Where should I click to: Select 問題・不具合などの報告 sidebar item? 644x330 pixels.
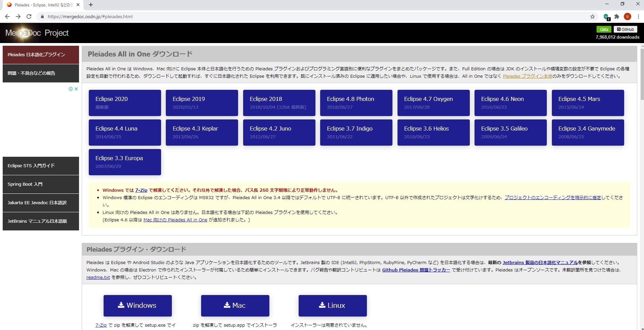coord(41,73)
